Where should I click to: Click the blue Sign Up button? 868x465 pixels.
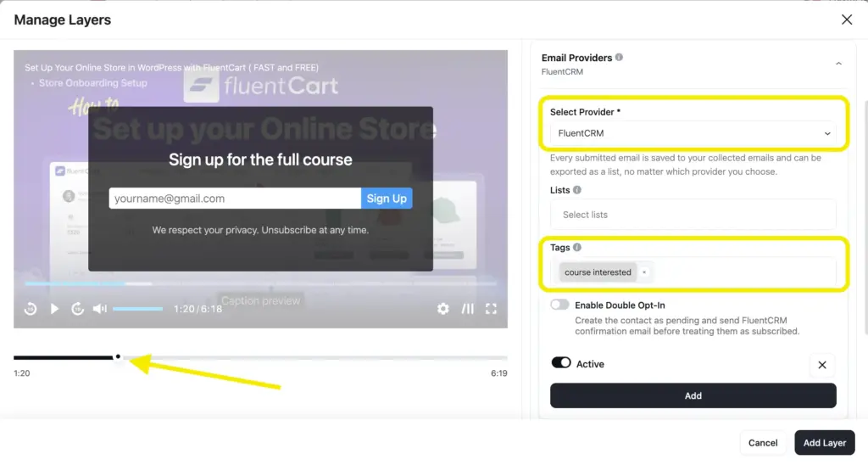pyautogui.click(x=387, y=199)
